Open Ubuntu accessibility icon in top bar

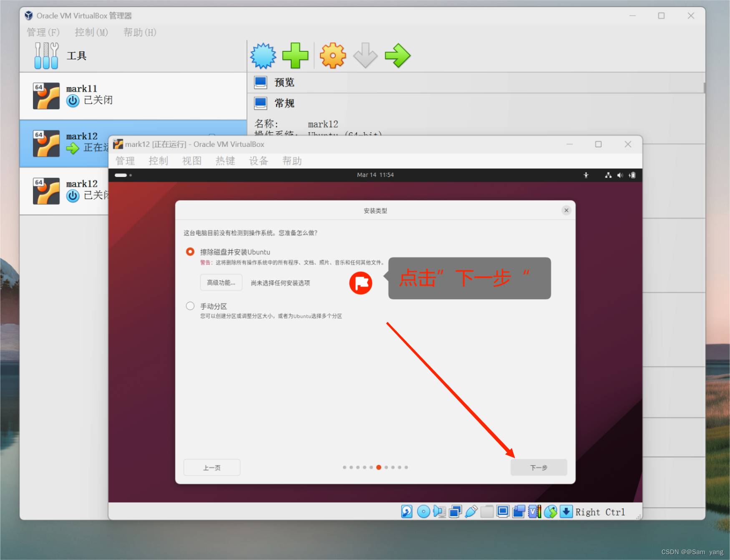(x=586, y=175)
